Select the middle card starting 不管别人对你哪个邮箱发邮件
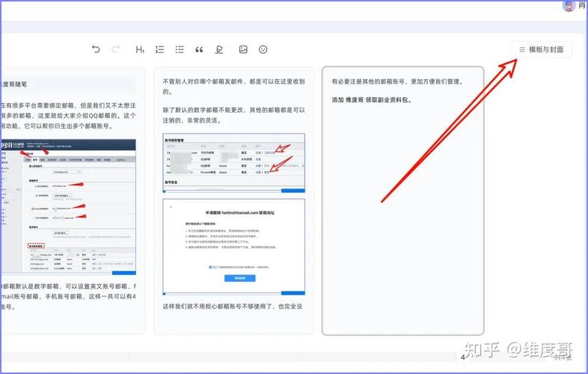 coord(233,200)
